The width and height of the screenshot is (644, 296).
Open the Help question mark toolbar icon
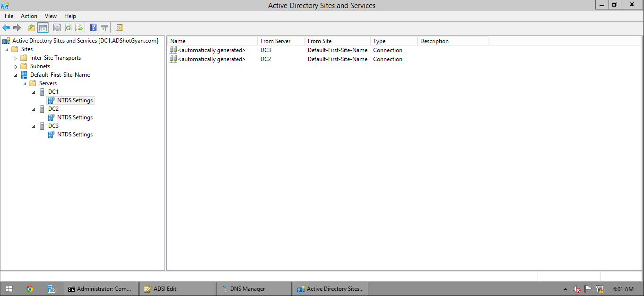click(94, 28)
